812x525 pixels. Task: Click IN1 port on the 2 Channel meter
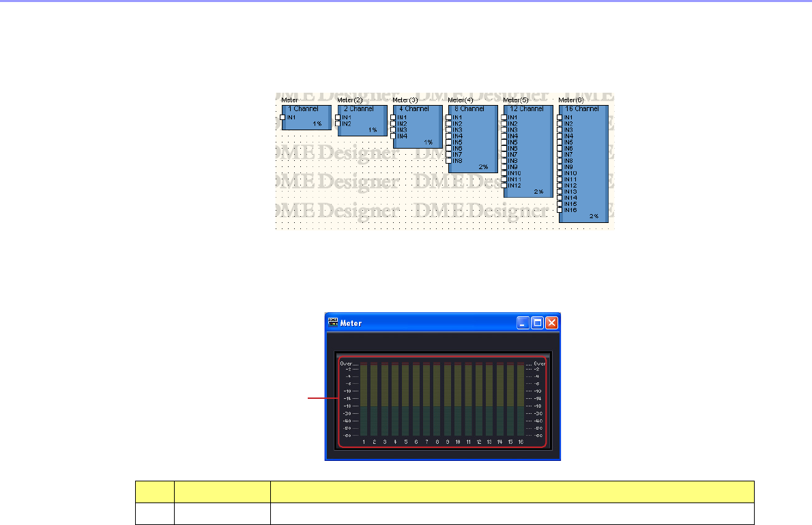pos(338,117)
